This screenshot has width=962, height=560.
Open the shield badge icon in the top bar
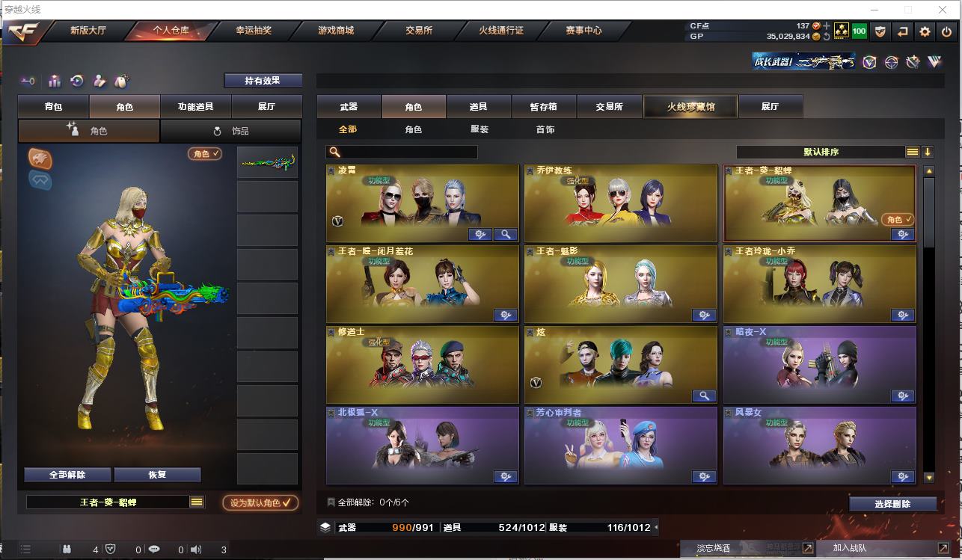pyautogui.click(x=880, y=31)
